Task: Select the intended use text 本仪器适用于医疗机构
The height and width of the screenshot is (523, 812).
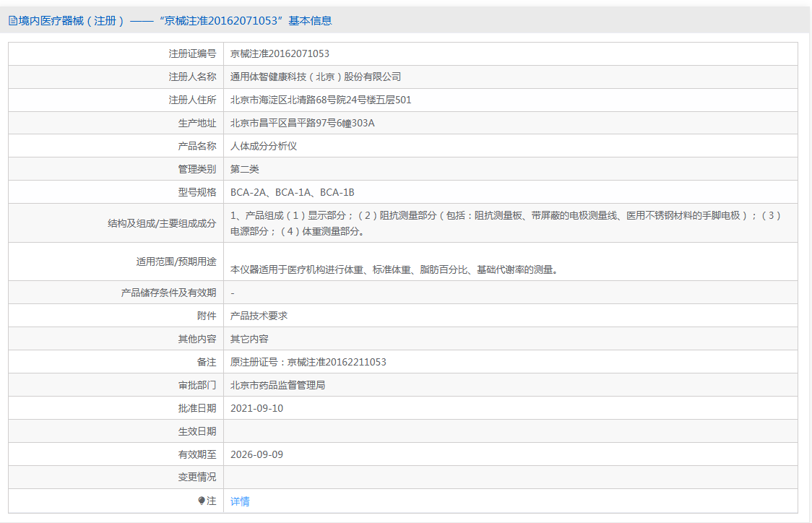Action: [394, 269]
